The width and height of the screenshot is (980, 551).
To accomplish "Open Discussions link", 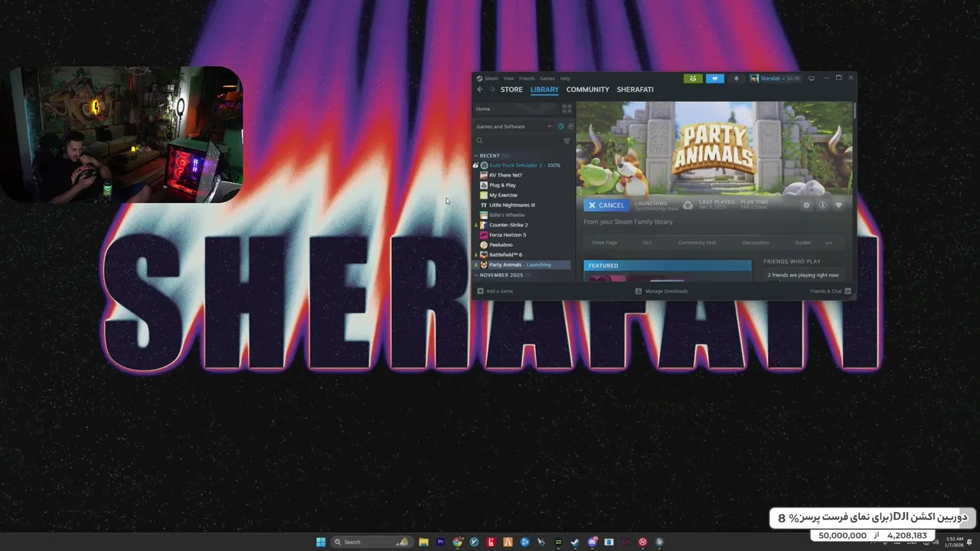I will click(x=755, y=243).
